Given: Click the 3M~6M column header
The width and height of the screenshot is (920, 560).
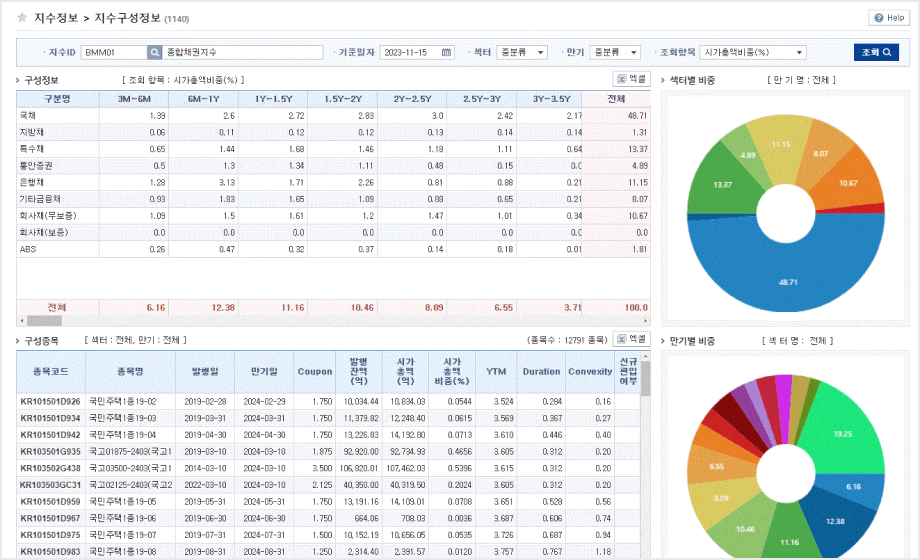Looking at the screenshot, I should coord(134,99).
